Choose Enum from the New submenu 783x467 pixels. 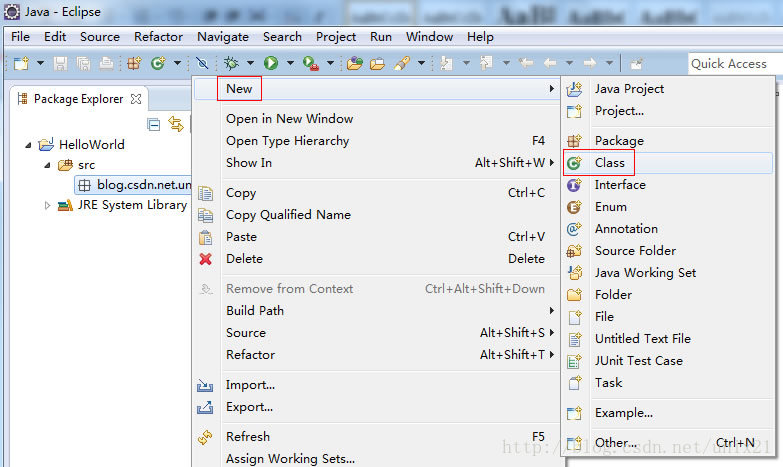pyautogui.click(x=668, y=207)
